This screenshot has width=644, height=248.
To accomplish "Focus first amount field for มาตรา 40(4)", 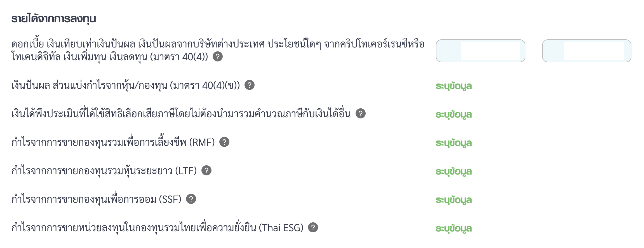I will 481,51.
